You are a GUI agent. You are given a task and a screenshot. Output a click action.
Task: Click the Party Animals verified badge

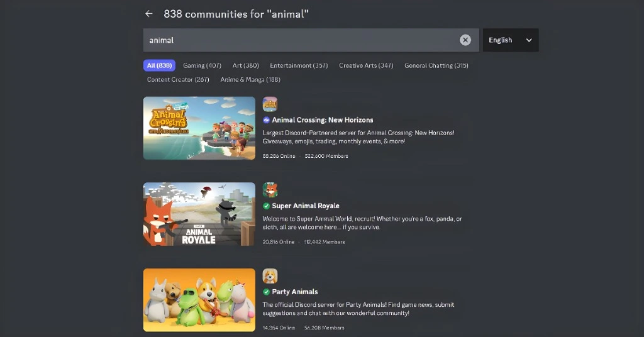point(267,292)
